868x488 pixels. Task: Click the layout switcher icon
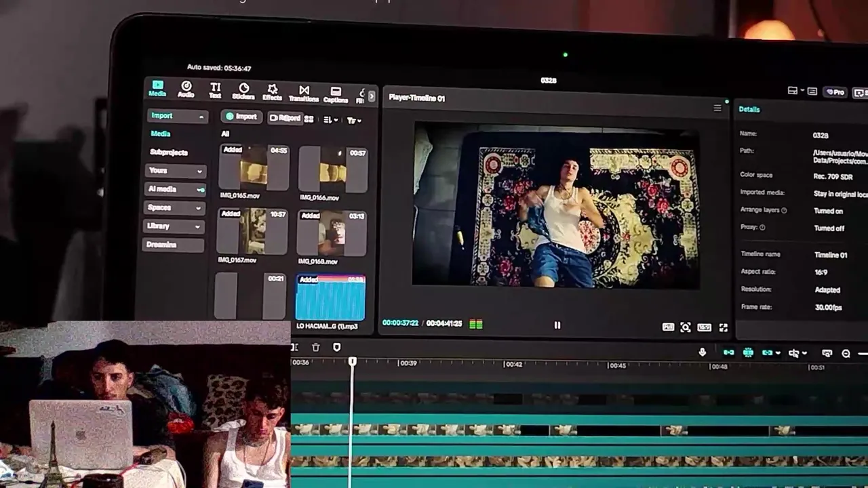792,90
